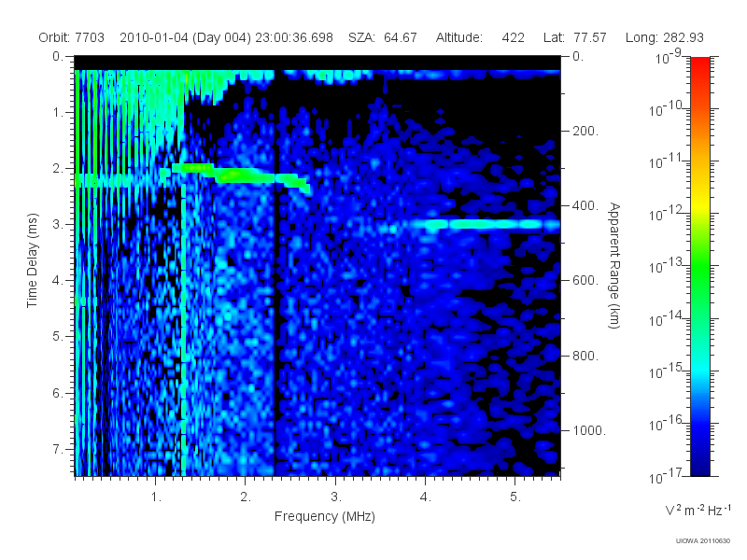Select the SZA: 64.67 label
747x560 pixels.
(383, 37)
